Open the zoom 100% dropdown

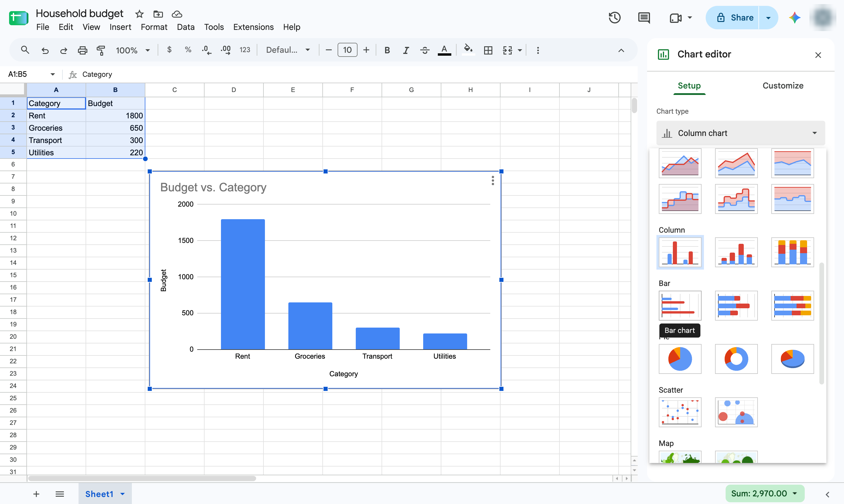132,50
